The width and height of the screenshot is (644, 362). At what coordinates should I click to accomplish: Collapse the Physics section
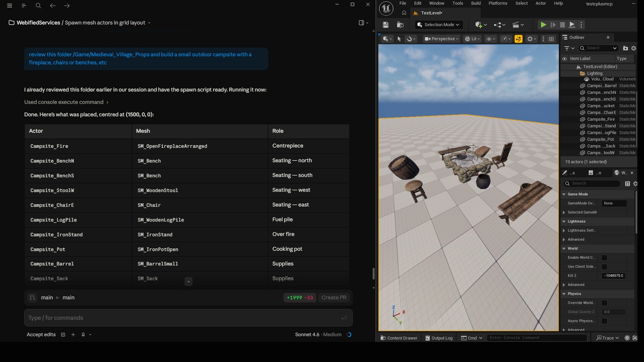564,294
